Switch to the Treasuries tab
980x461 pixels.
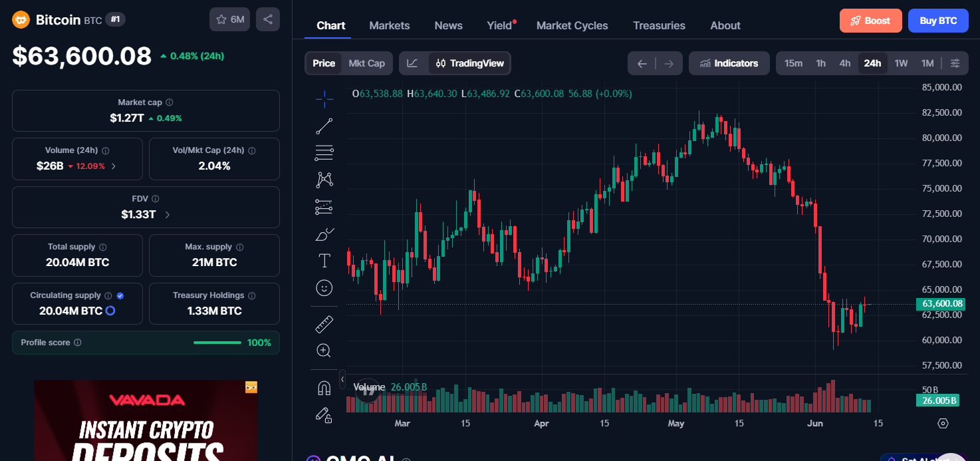[659, 25]
